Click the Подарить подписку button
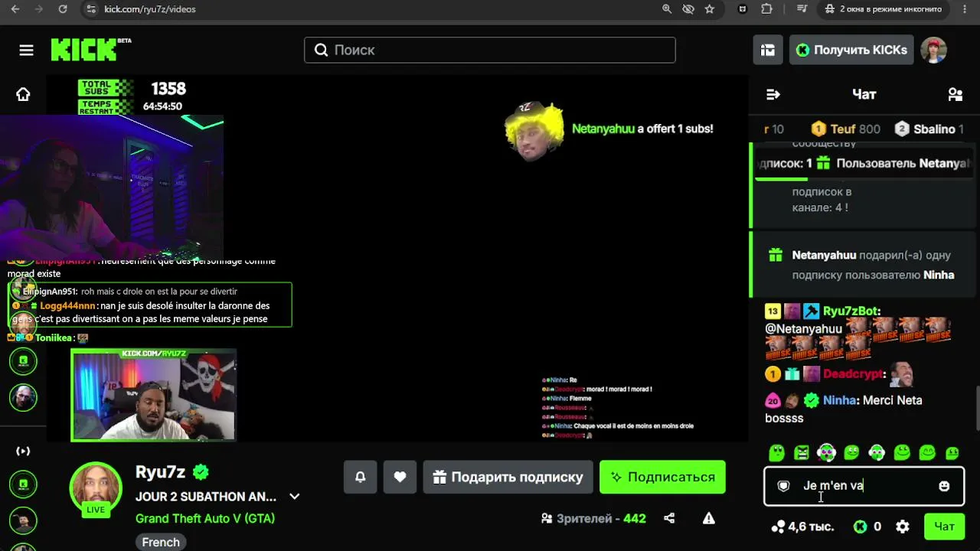Viewport: 980px width, 551px height. coord(508,477)
